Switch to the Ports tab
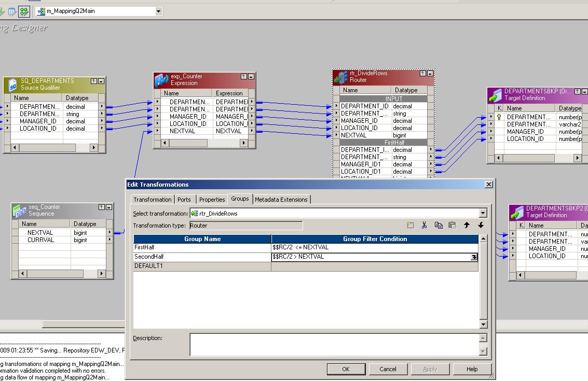Image resolution: width=588 pixels, height=381 pixels. coord(184,199)
